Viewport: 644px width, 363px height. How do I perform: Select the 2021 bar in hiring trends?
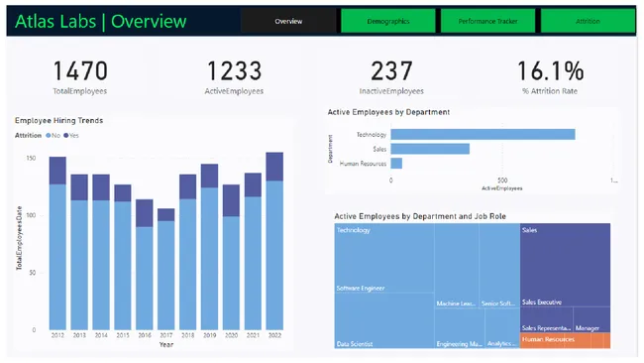253,251
